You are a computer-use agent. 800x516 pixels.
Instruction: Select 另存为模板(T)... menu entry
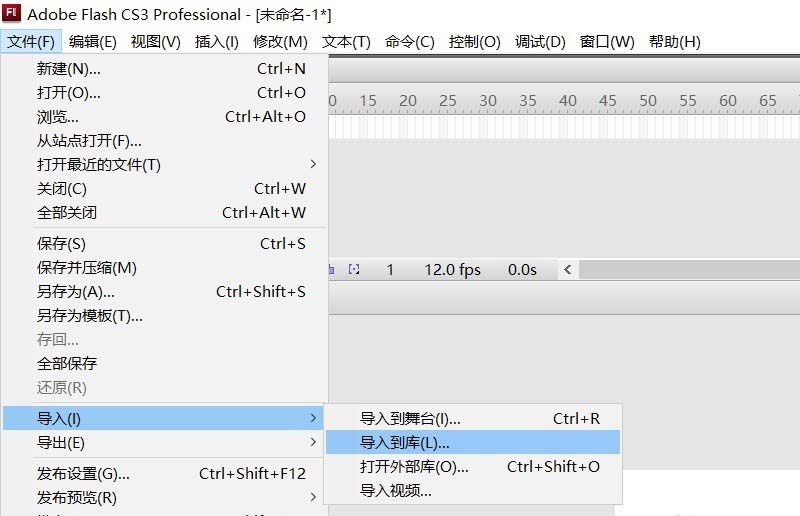point(164,315)
